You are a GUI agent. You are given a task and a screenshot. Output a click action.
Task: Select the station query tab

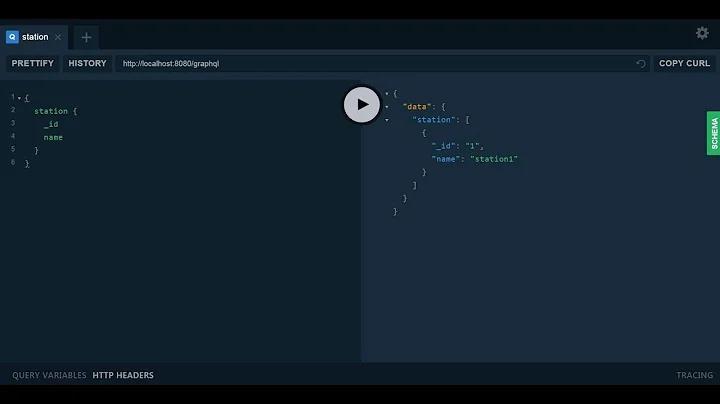[x=34, y=37]
